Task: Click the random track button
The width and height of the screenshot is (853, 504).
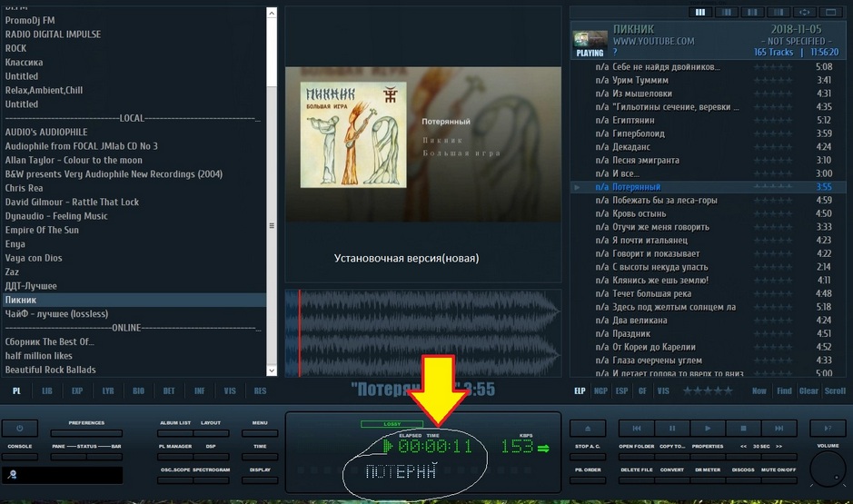Action: pyautogui.click(x=828, y=429)
